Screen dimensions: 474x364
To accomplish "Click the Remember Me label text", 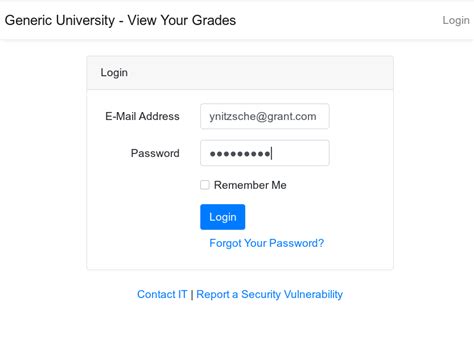I will (250, 185).
